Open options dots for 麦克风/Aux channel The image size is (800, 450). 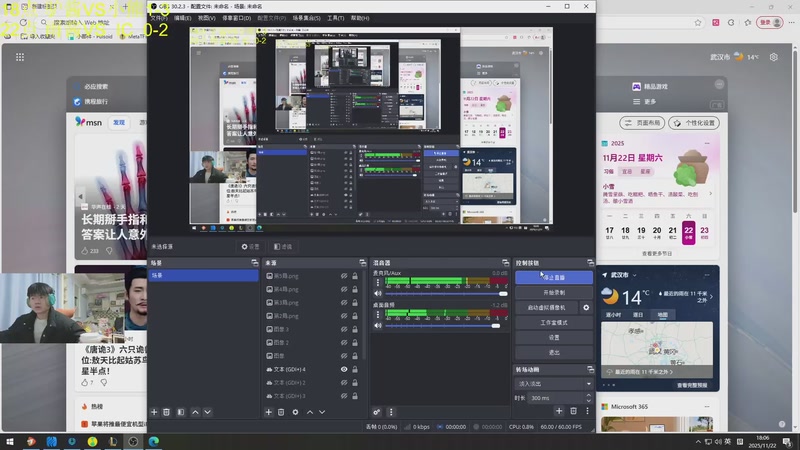(378, 283)
